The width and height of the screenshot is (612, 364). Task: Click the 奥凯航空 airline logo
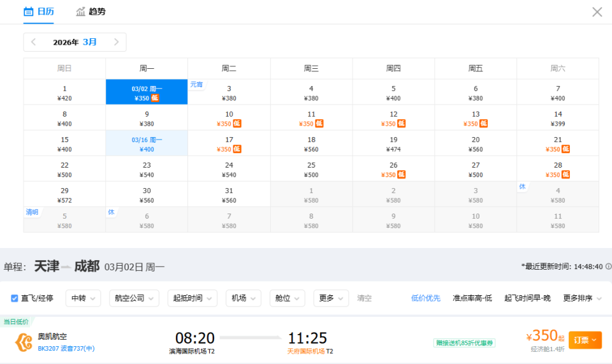[x=24, y=342]
